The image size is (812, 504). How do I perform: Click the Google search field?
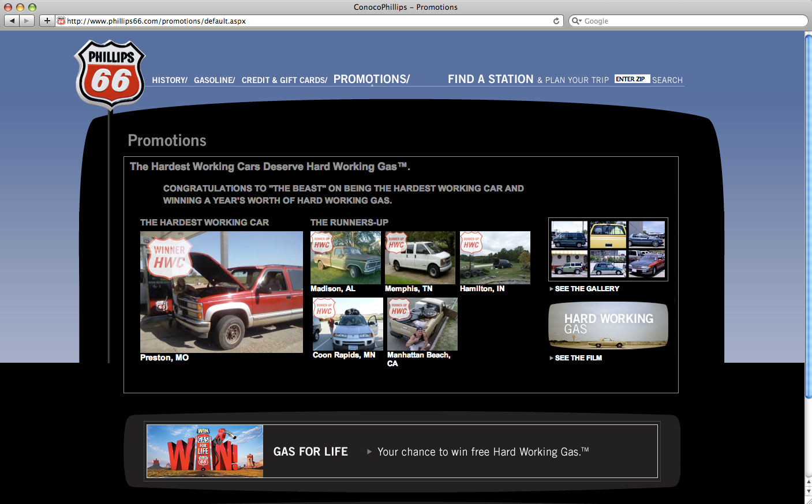pyautogui.click(x=688, y=21)
